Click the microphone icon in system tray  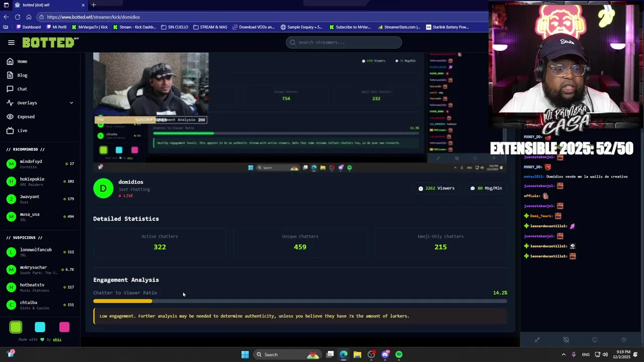[x=574, y=354]
